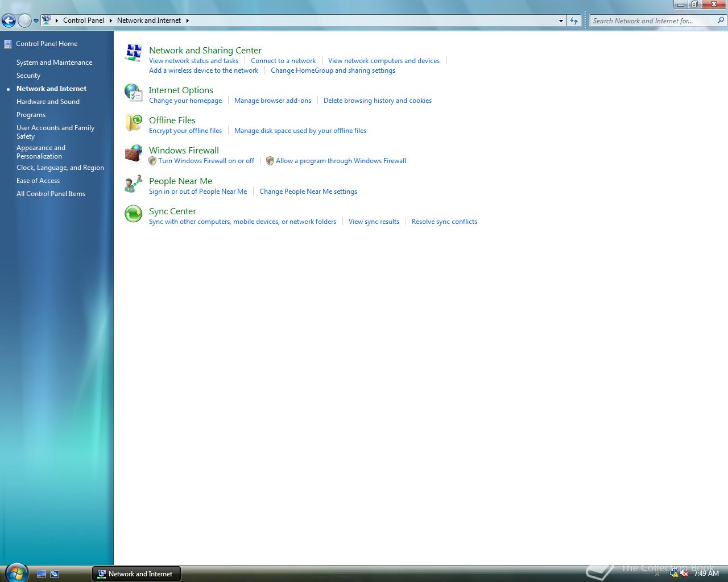Click the Network and Internet breadcrumb
The width and height of the screenshot is (728, 582).
pyautogui.click(x=149, y=20)
